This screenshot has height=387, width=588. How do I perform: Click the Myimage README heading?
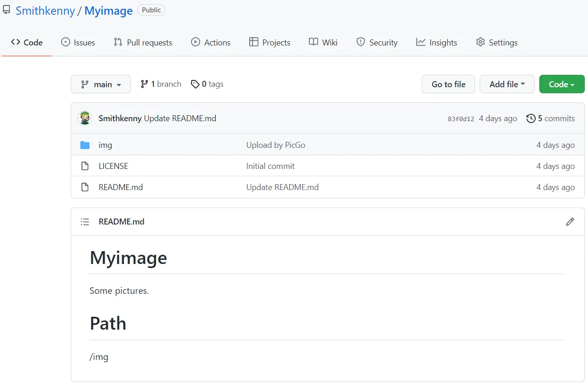[x=129, y=258]
